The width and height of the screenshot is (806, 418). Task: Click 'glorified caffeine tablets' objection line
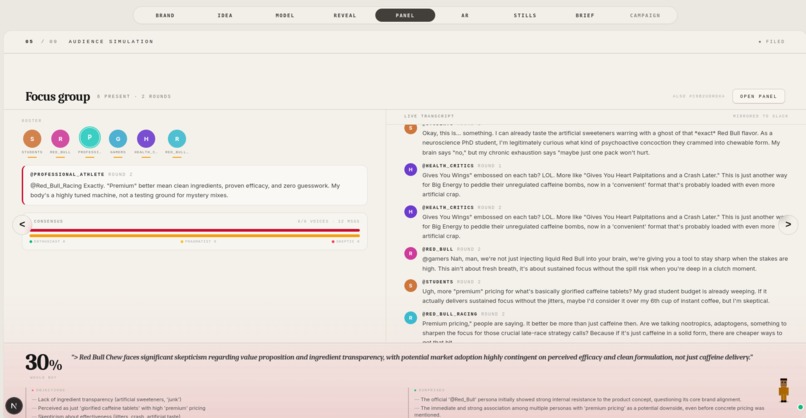(119, 408)
